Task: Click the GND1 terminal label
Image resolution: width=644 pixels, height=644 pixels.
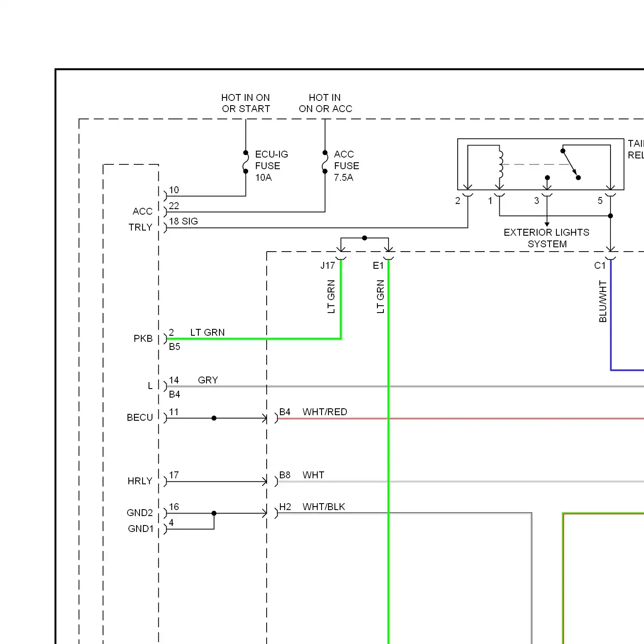Action: point(140,529)
